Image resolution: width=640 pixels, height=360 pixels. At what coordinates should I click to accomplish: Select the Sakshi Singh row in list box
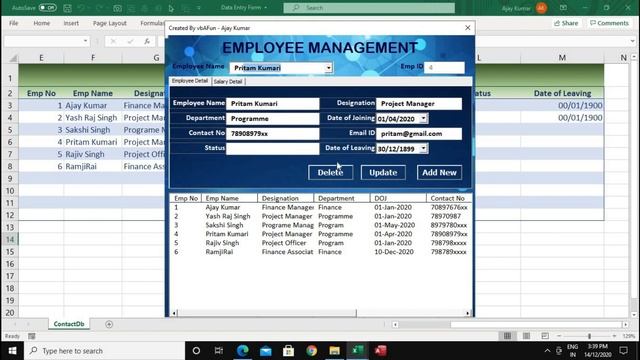320,225
